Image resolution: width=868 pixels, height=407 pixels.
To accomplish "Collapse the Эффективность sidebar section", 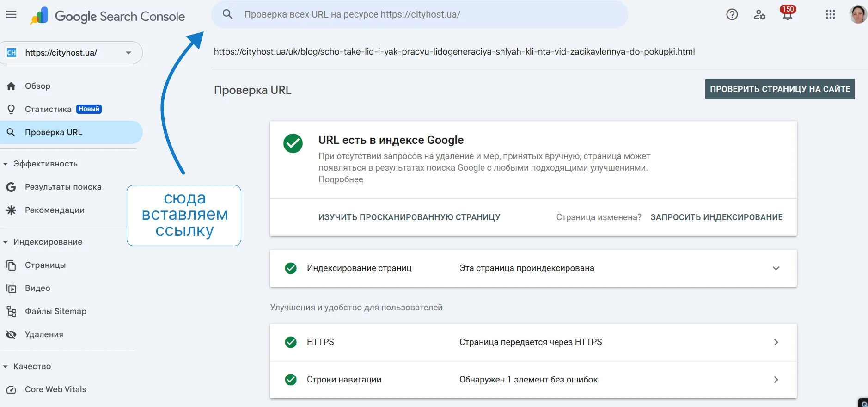I will click(6, 164).
